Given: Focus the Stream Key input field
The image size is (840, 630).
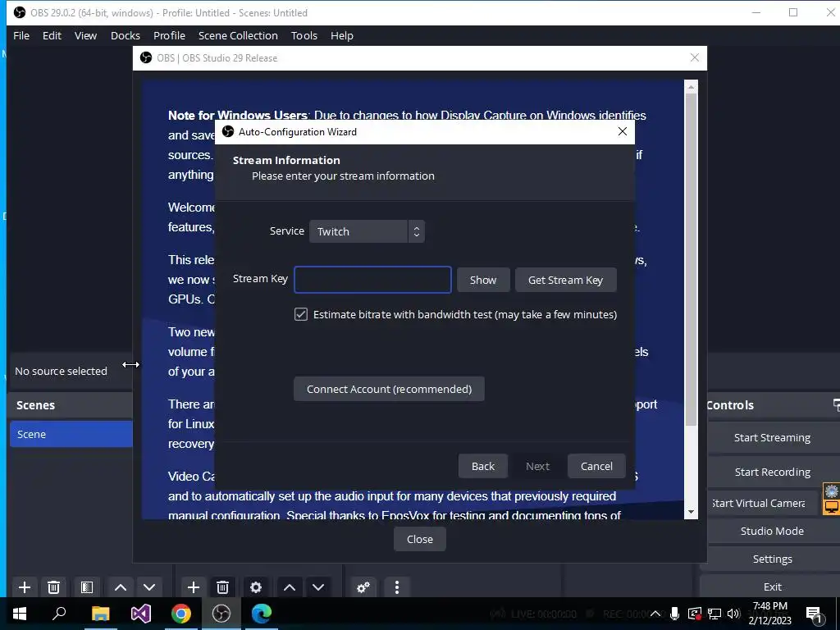Looking at the screenshot, I should tap(373, 280).
